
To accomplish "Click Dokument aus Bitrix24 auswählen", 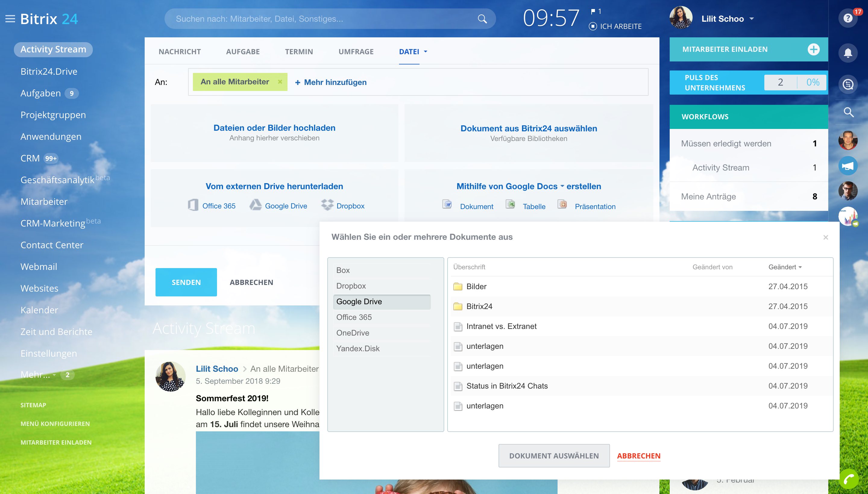I will click(x=529, y=129).
